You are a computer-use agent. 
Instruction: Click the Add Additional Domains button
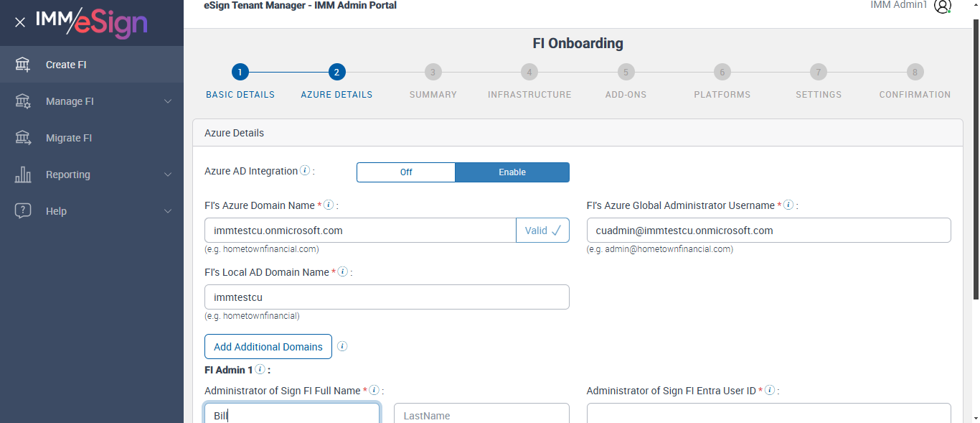click(x=268, y=346)
